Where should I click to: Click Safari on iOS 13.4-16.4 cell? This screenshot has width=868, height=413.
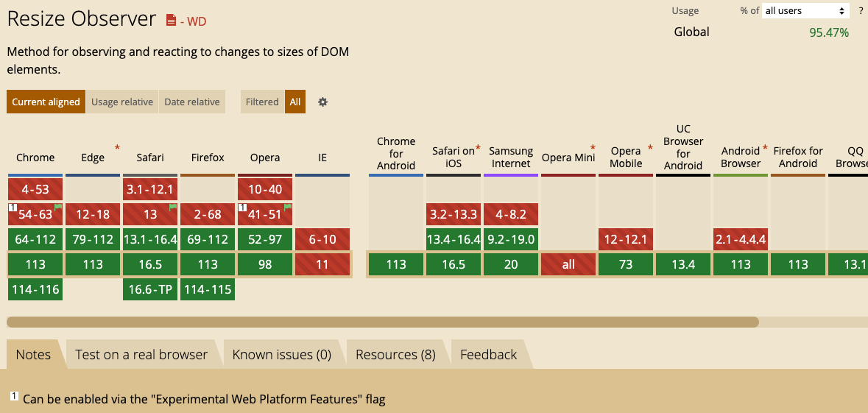point(454,239)
